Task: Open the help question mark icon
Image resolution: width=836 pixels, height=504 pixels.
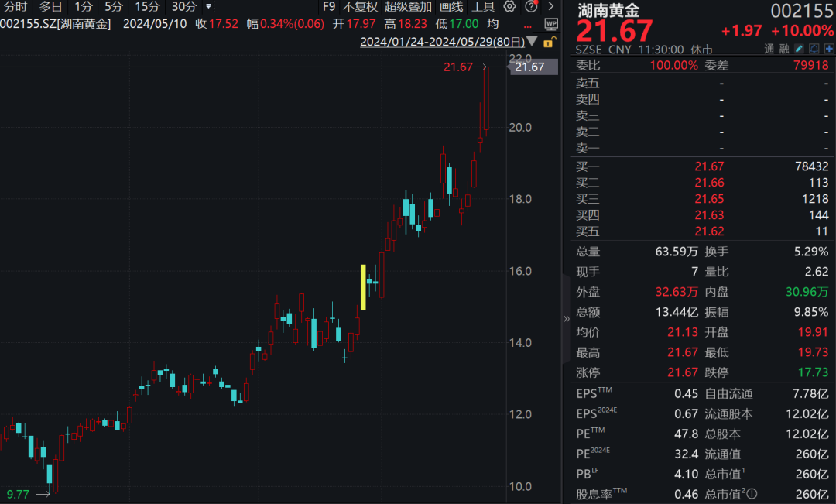Action: [x=531, y=6]
